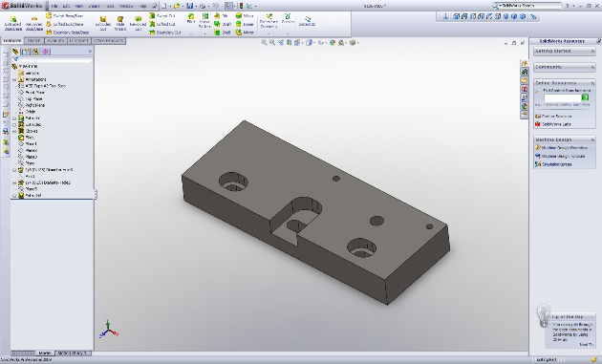The width and height of the screenshot is (602, 364).
Task: Switch to the Office Products tab
Action: [x=109, y=40]
